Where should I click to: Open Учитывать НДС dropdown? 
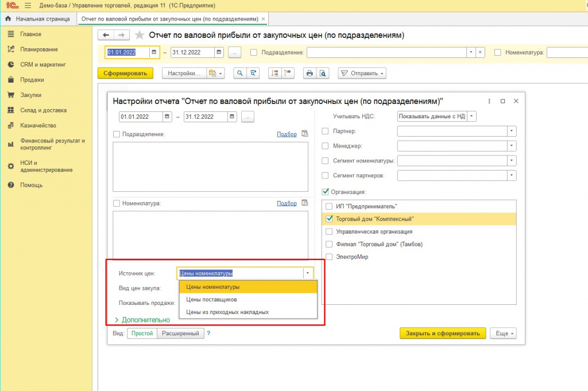click(472, 116)
